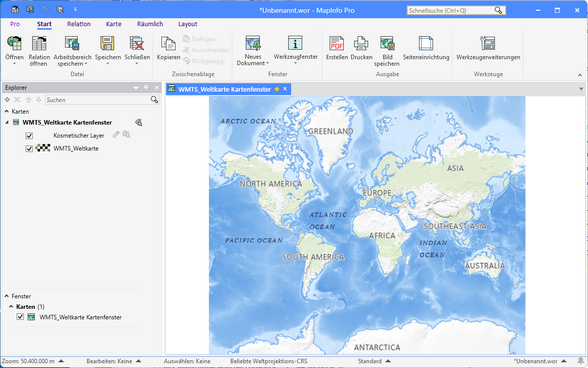Select the Kosmetischer Layer row

[79, 135]
